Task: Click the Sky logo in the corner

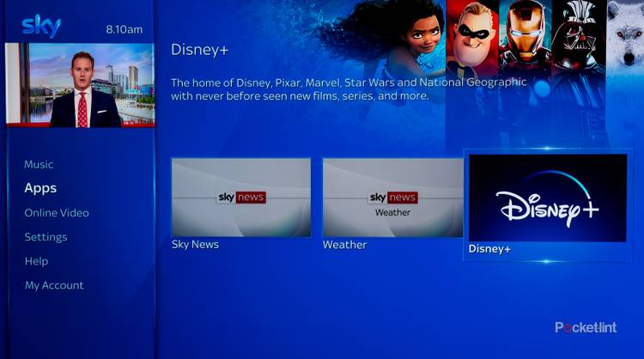Action: (x=40, y=25)
